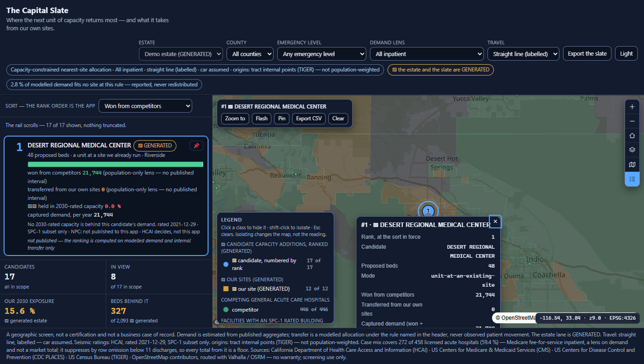Click Zoom to button
644x364 pixels.
click(235, 118)
